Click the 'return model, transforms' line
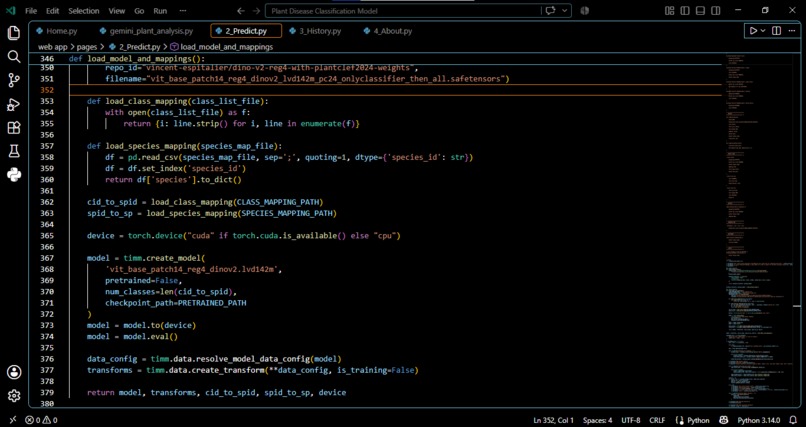Screen dimensions: 806x427 (216, 393)
